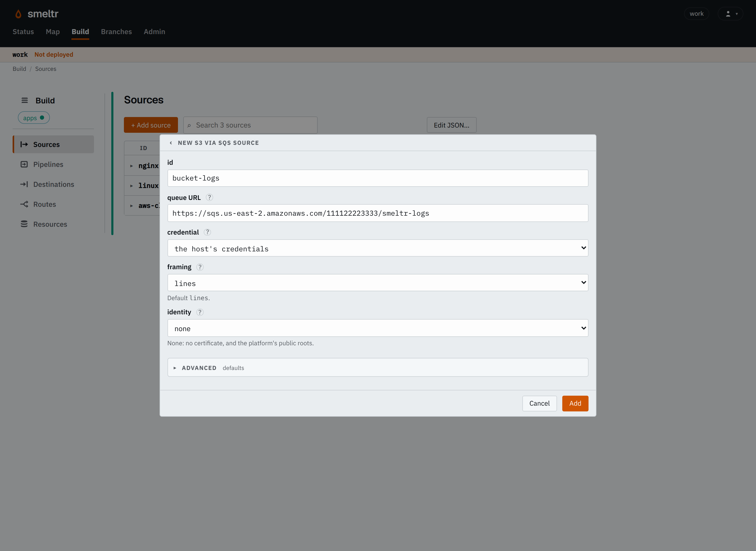
Task: Click the back chevron in dialog header
Action: pyautogui.click(x=171, y=143)
